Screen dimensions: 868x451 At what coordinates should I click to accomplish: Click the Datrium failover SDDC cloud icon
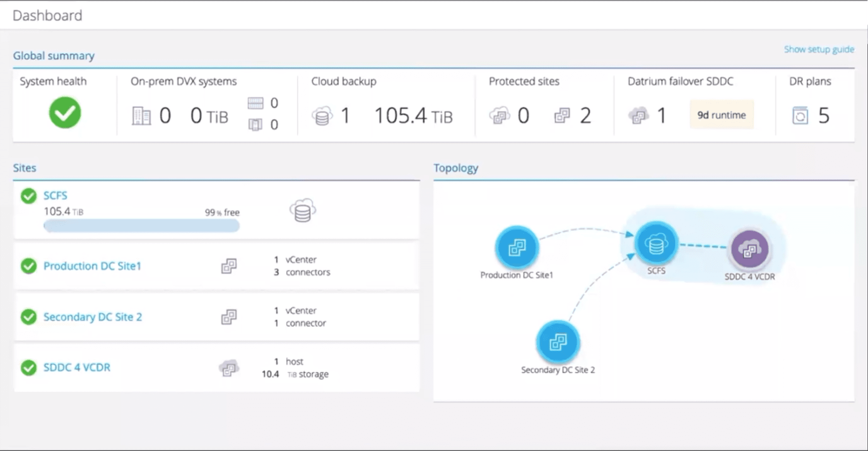tap(638, 115)
